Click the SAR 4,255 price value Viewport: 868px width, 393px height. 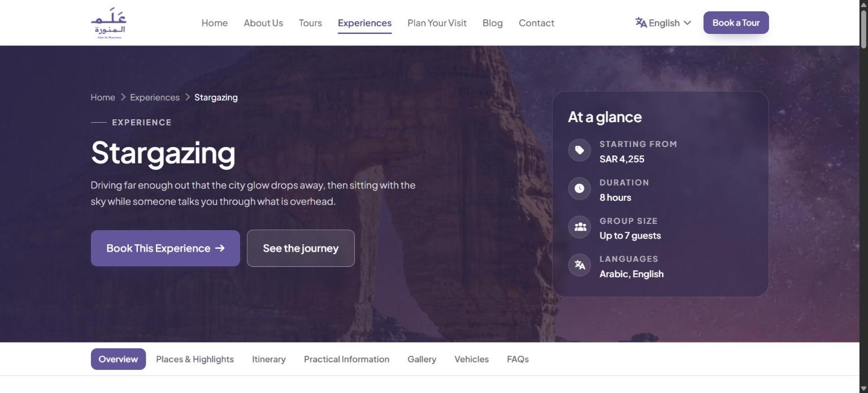pyautogui.click(x=622, y=159)
